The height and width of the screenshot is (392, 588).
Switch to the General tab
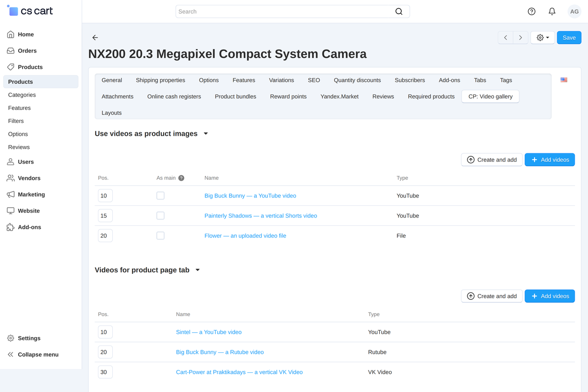coord(112,80)
